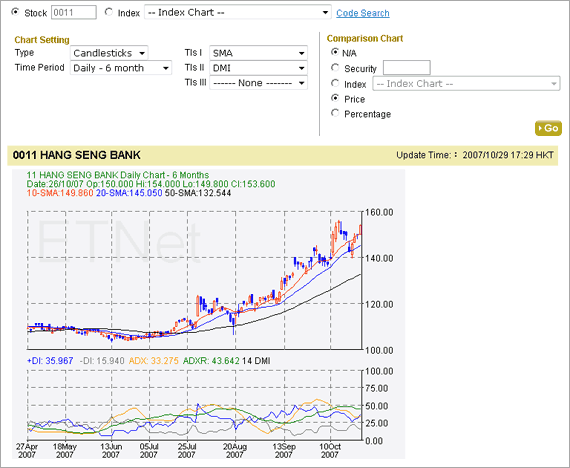Click the 50-SMA:132.544 legend value
Image resolution: width=570 pixels, height=468 pixels.
point(198,193)
